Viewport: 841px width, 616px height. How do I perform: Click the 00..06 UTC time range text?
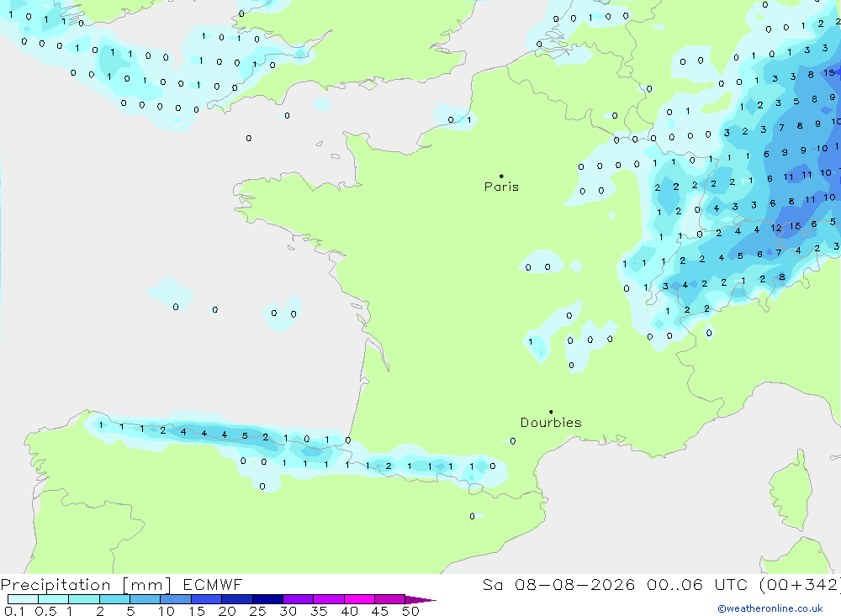(697, 585)
